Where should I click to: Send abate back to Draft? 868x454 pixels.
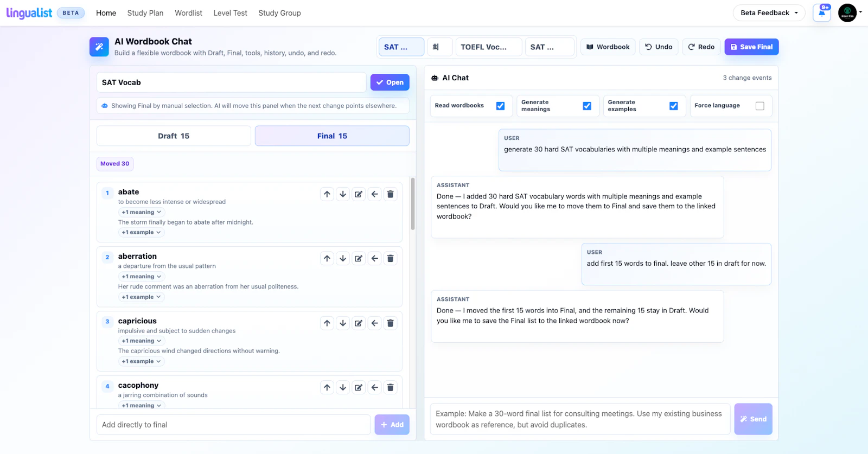pyautogui.click(x=374, y=194)
